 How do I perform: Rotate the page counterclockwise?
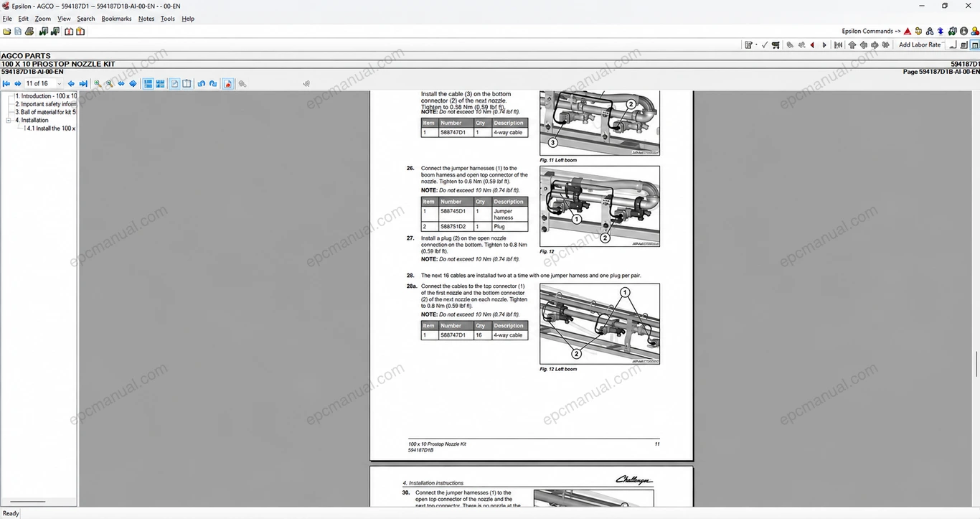202,83
